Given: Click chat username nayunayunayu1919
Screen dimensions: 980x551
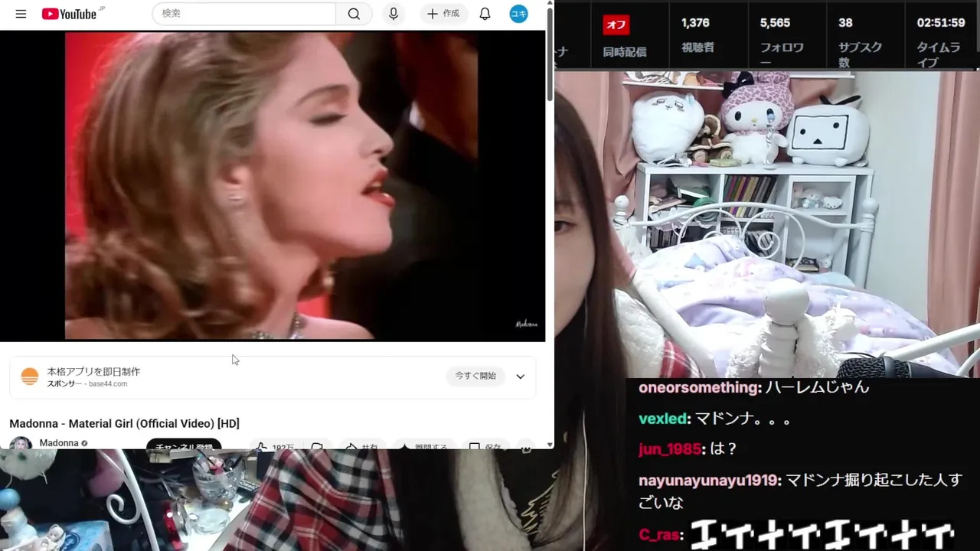Looking at the screenshot, I should [709, 481].
